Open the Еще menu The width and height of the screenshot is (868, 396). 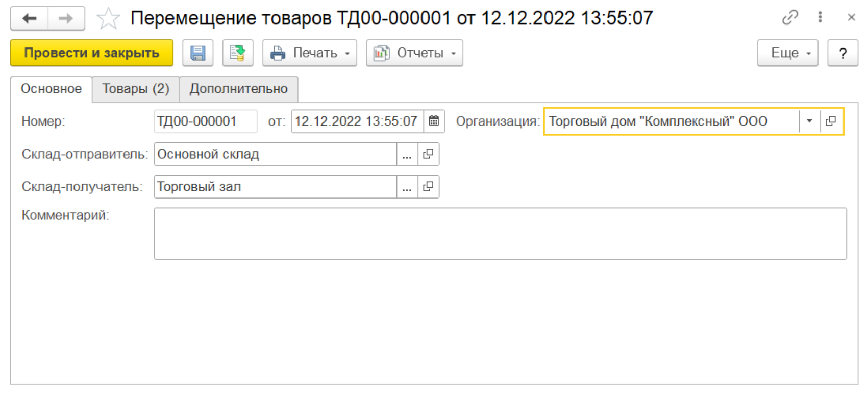pyautogui.click(x=787, y=53)
